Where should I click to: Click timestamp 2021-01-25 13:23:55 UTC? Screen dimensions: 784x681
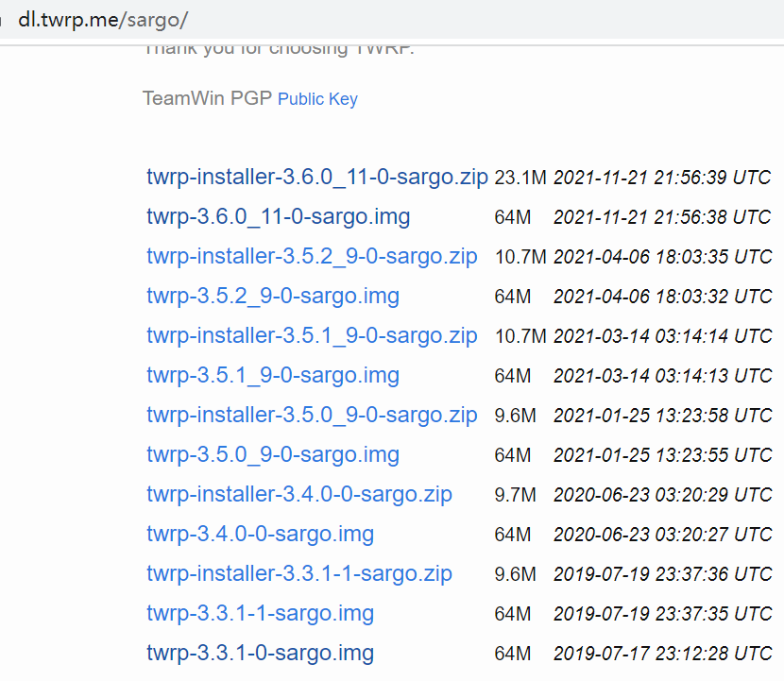coord(662,455)
